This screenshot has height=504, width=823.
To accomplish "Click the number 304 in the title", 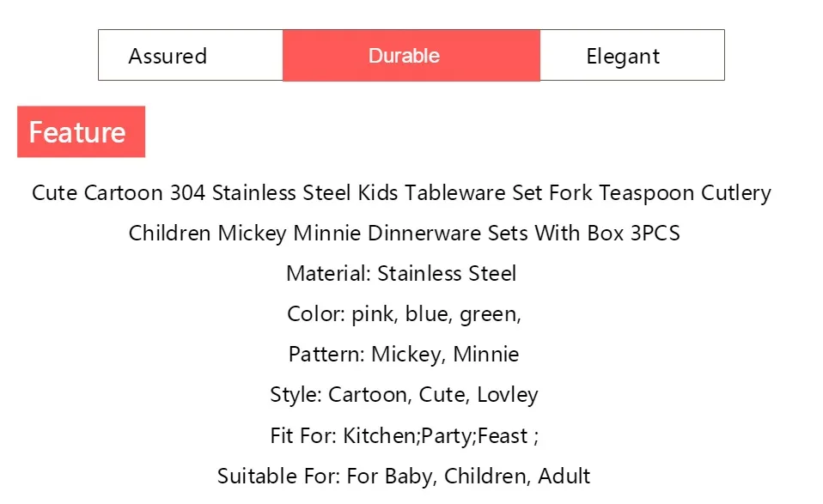I will click(x=187, y=193).
